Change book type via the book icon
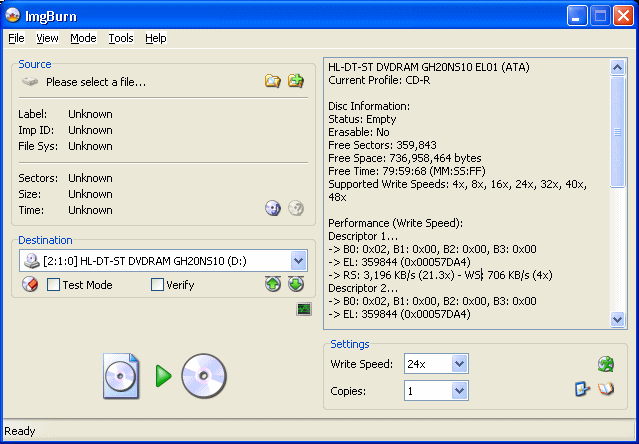The image size is (639, 444). coord(606,389)
